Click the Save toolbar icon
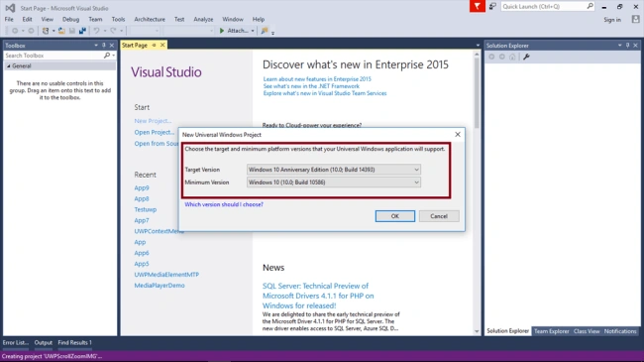 click(72, 31)
